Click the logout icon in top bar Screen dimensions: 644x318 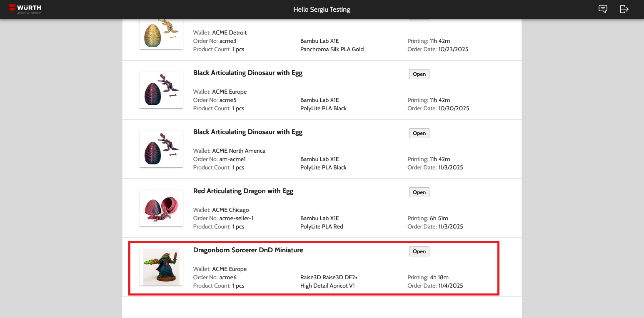(624, 9)
